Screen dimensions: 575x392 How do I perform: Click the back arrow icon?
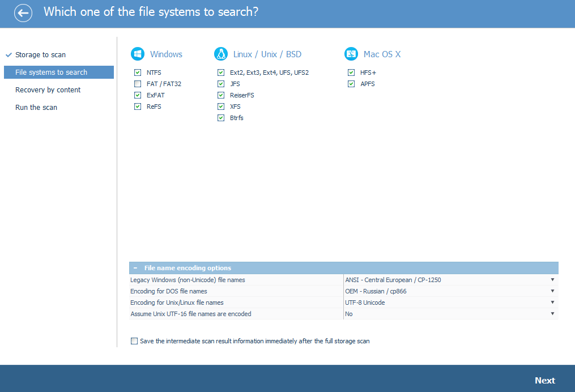[23, 13]
